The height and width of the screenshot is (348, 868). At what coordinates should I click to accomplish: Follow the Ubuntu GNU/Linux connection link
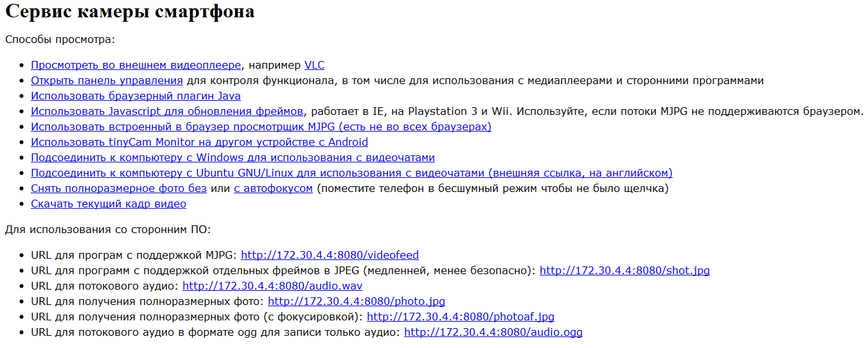tap(351, 173)
